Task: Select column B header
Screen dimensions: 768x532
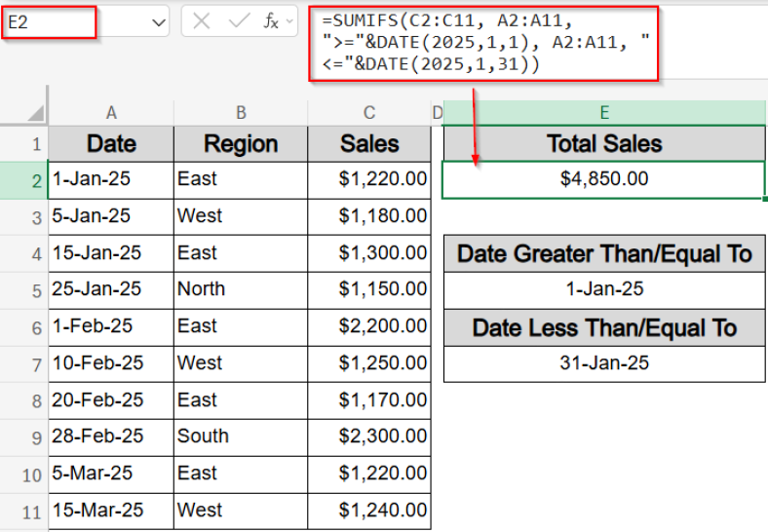Action: [x=241, y=112]
